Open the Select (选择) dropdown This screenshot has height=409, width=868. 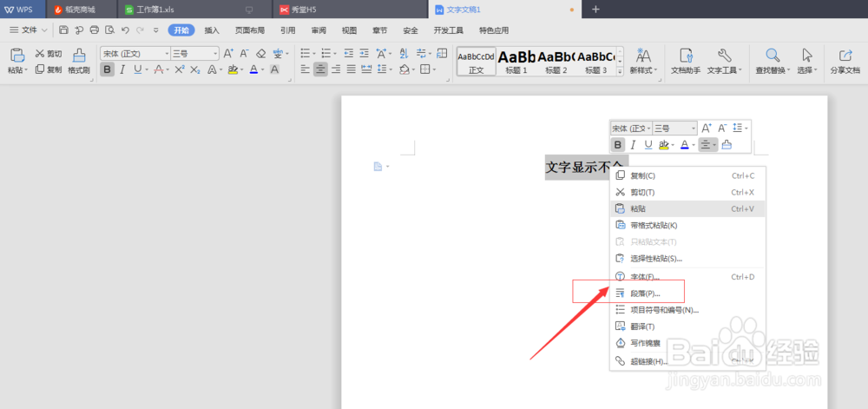(807, 62)
